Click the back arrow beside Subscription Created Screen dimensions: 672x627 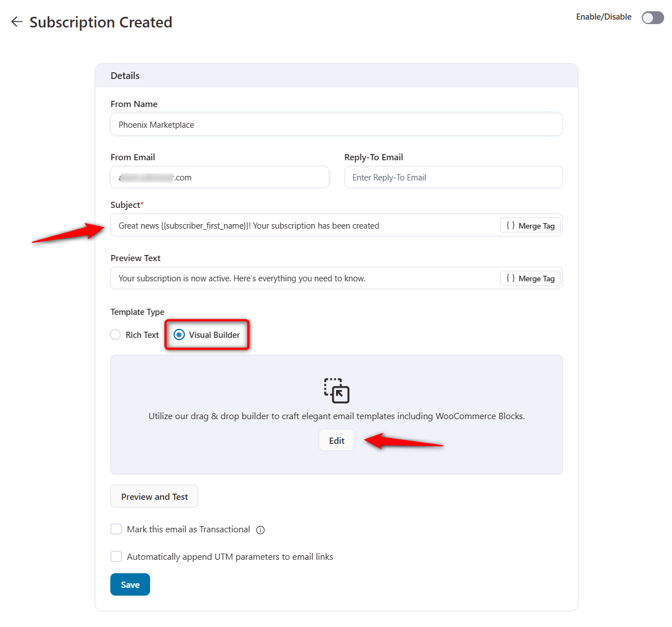tap(16, 21)
